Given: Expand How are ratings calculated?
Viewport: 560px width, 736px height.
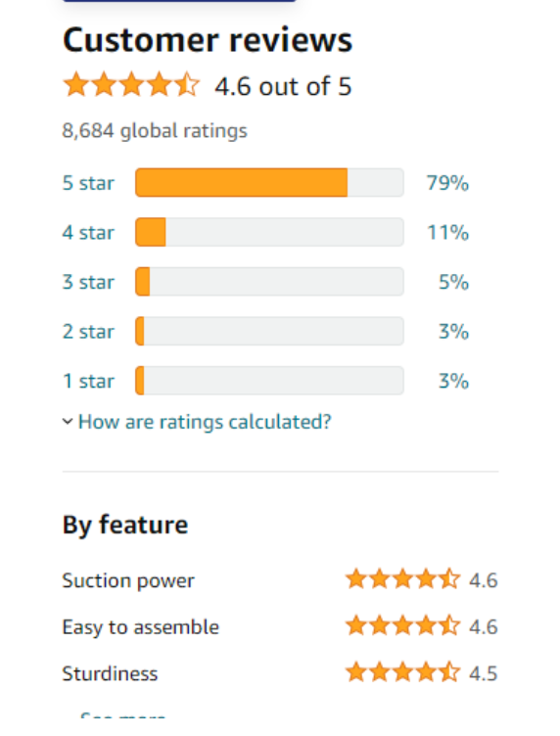Looking at the screenshot, I should pos(205,422).
